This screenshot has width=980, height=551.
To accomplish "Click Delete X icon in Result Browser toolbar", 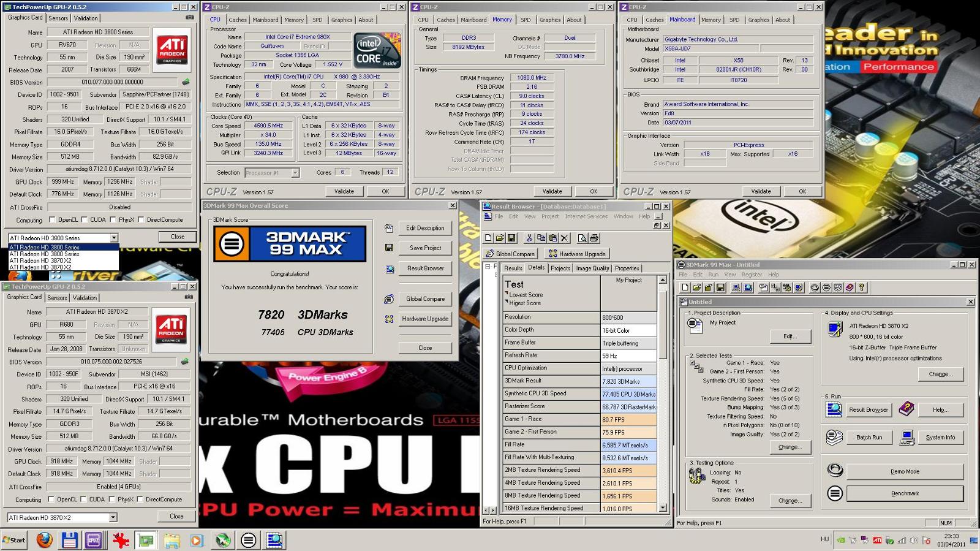I will point(564,238).
